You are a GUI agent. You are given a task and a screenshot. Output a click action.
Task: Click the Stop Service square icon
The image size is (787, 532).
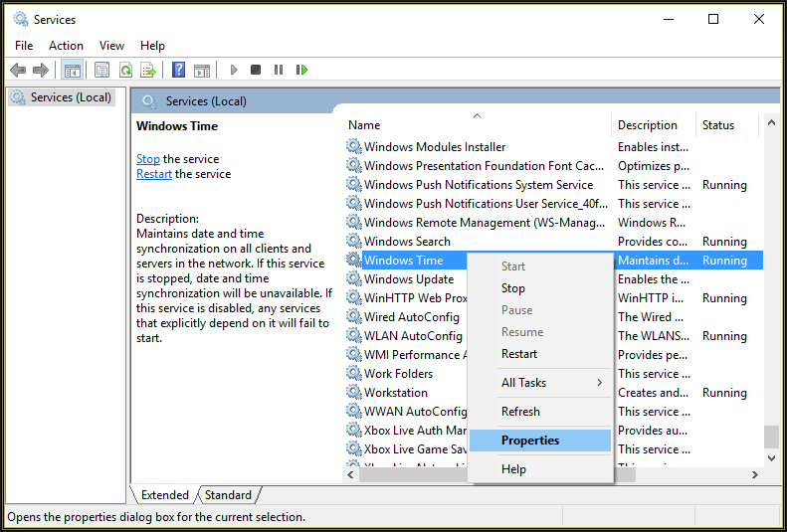click(256, 70)
